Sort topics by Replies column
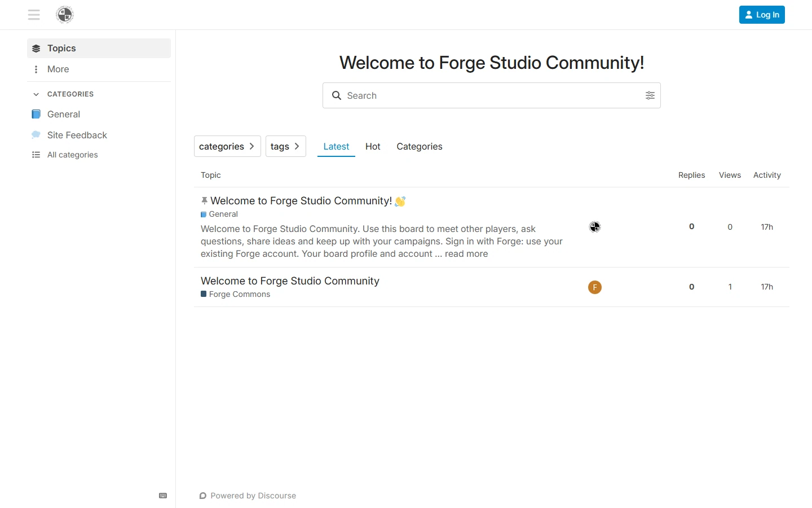 (x=691, y=175)
